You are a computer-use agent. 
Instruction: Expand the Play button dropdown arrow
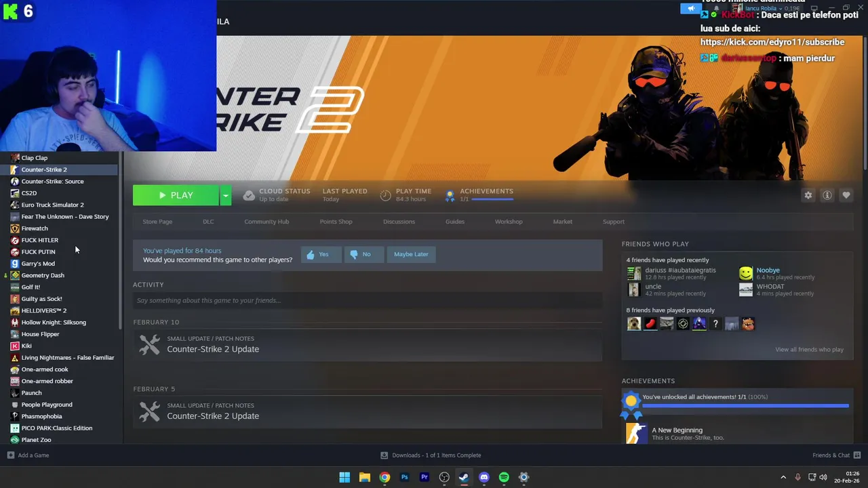226,195
